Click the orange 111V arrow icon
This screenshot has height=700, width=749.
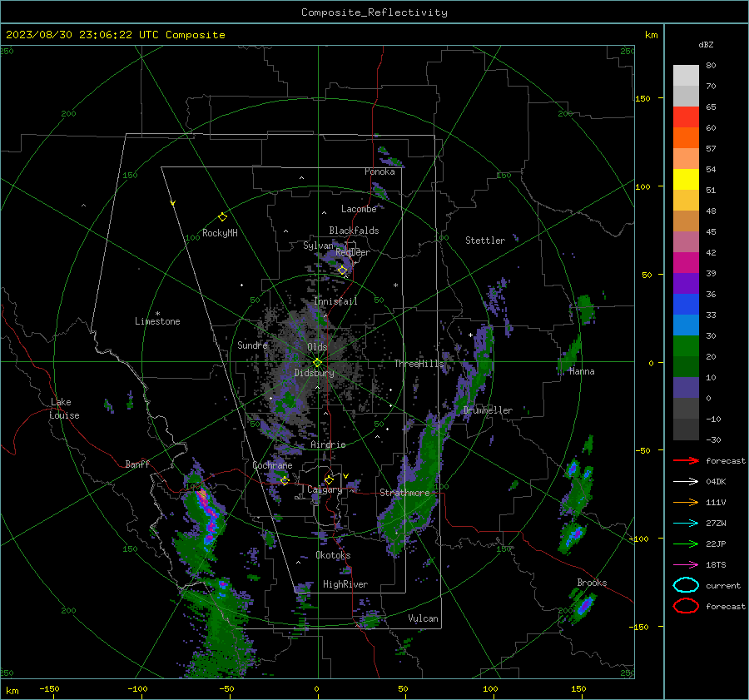pos(686,502)
